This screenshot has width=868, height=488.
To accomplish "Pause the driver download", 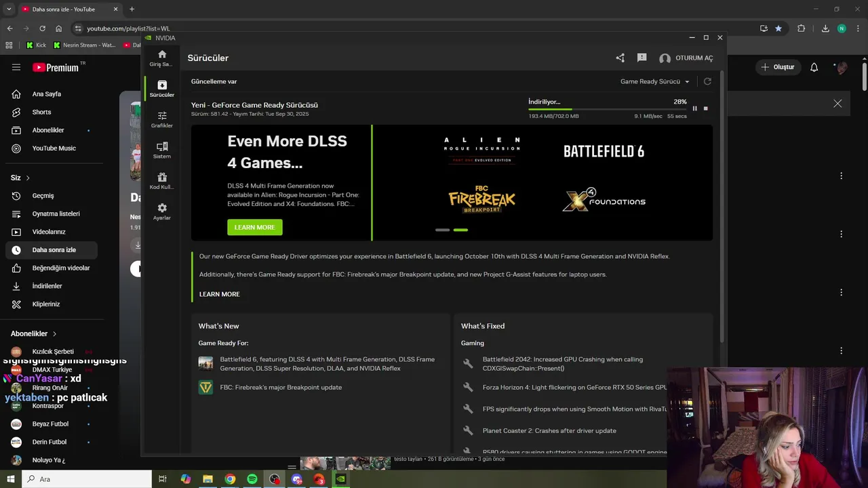I will click(694, 108).
